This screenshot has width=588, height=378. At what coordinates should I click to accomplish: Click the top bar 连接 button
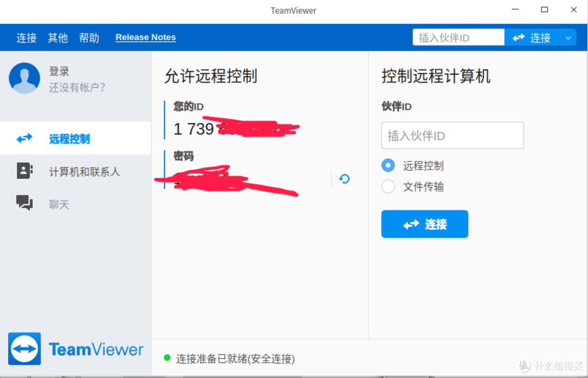[x=532, y=38]
